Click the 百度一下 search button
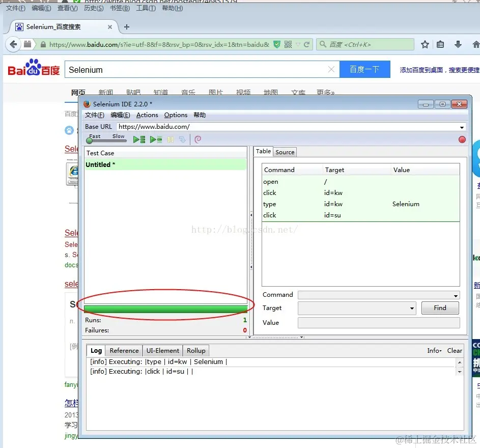Image resolution: width=480 pixels, height=448 pixels. [365, 70]
